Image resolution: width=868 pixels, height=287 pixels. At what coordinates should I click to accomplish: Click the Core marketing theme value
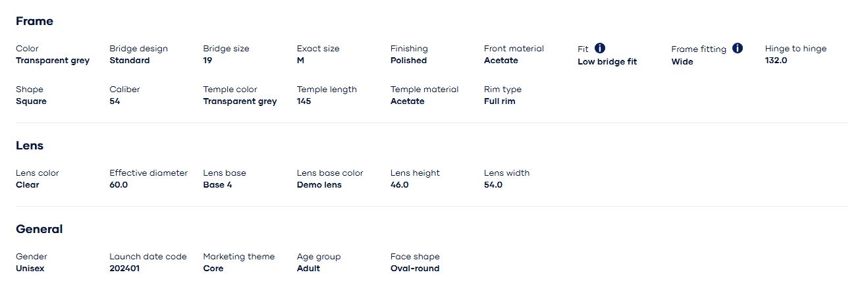(x=213, y=269)
